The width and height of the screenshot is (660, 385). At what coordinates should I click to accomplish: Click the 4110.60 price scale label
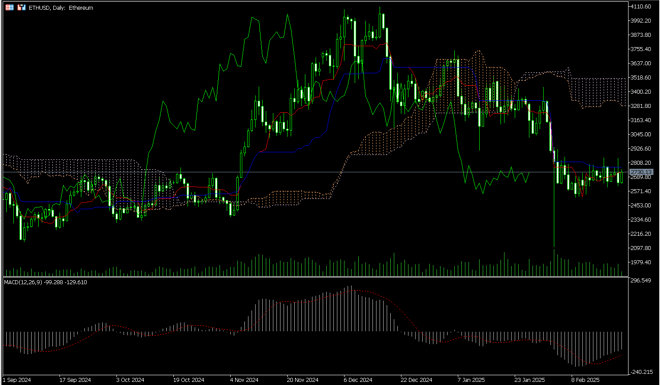click(x=641, y=6)
